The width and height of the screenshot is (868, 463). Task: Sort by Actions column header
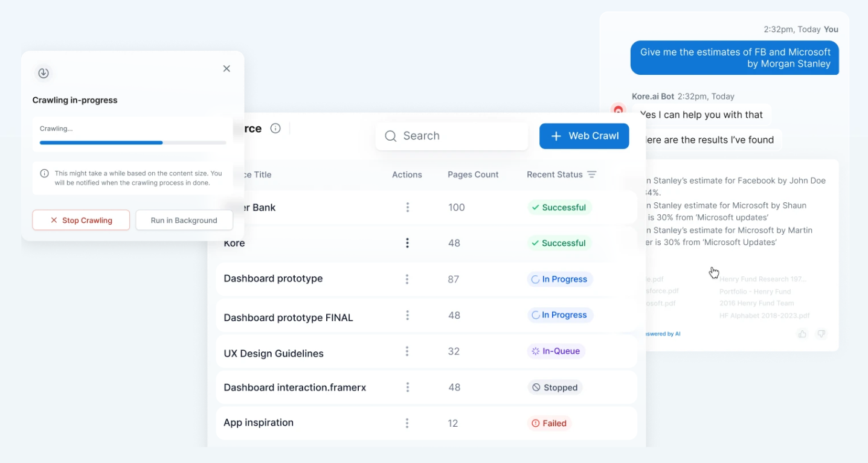[407, 174]
